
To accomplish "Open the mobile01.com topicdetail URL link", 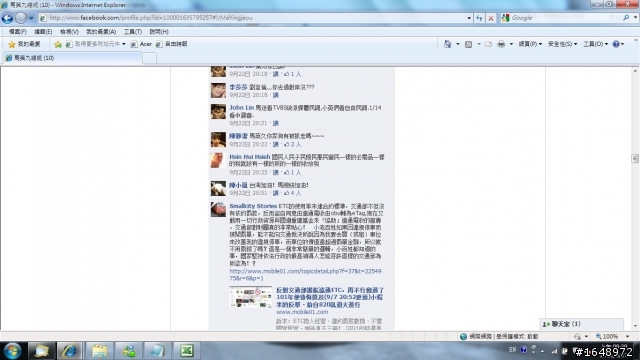I will pyautogui.click(x=305, y=275).
